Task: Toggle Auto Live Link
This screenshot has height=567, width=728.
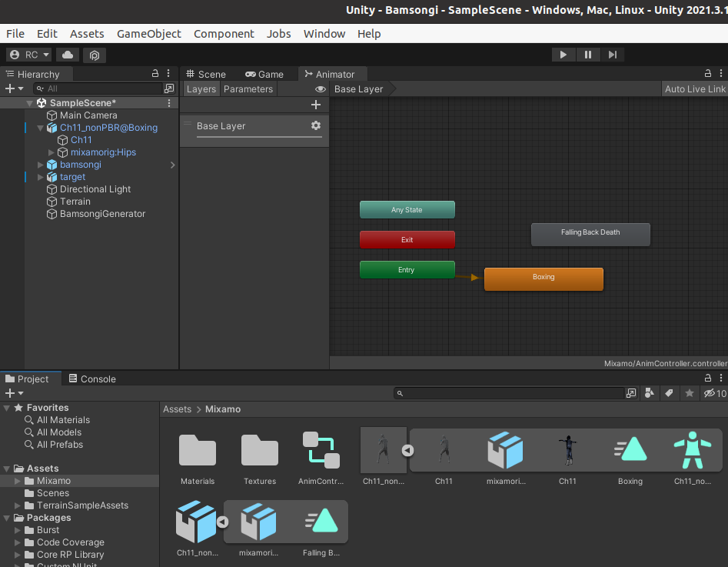Action: (x=695, y=89)
